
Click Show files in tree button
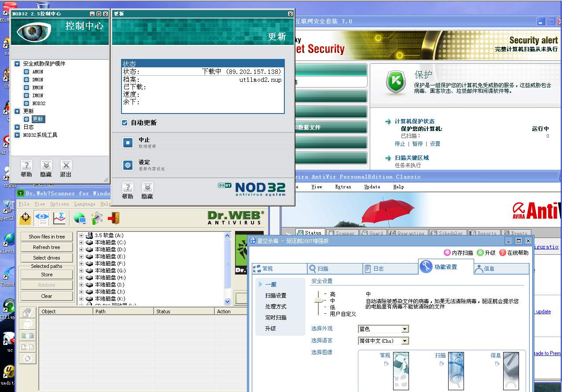click(47, 237)
